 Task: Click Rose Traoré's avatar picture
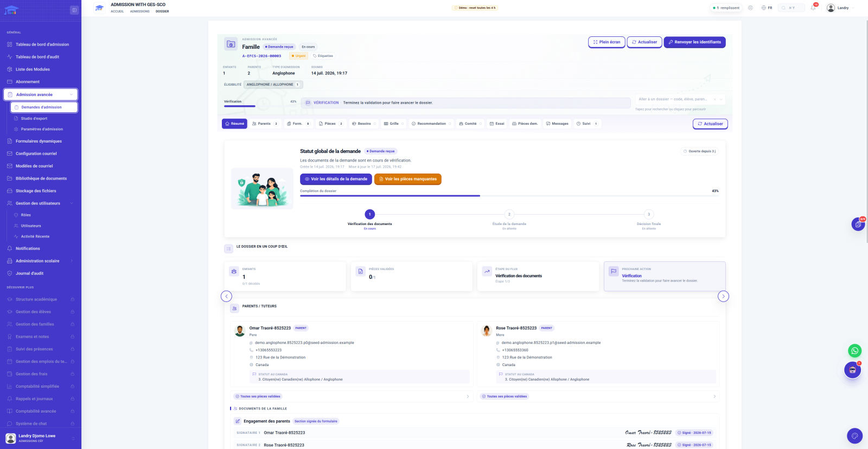487,331
